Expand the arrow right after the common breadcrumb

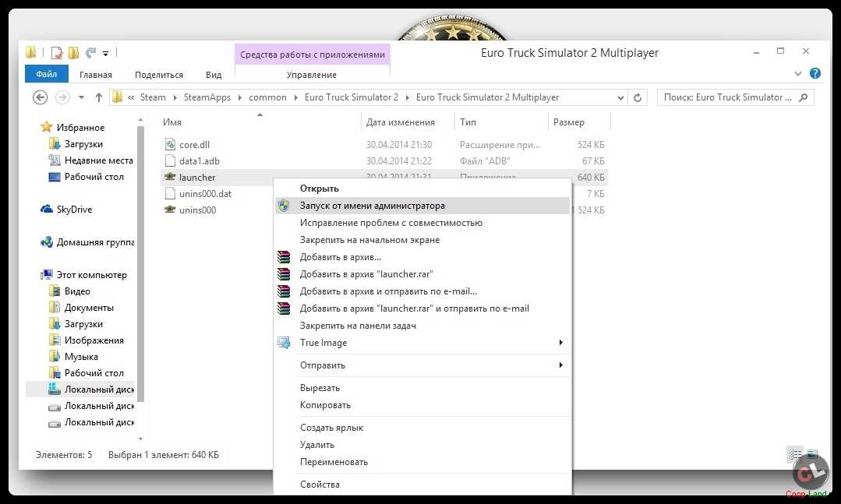(x=295, y=97)
